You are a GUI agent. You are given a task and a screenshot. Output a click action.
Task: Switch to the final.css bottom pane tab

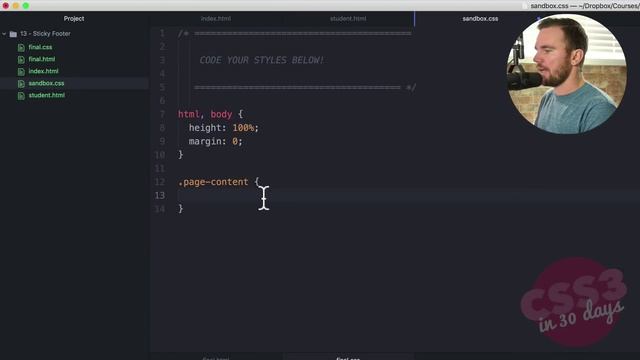point(348,358)
